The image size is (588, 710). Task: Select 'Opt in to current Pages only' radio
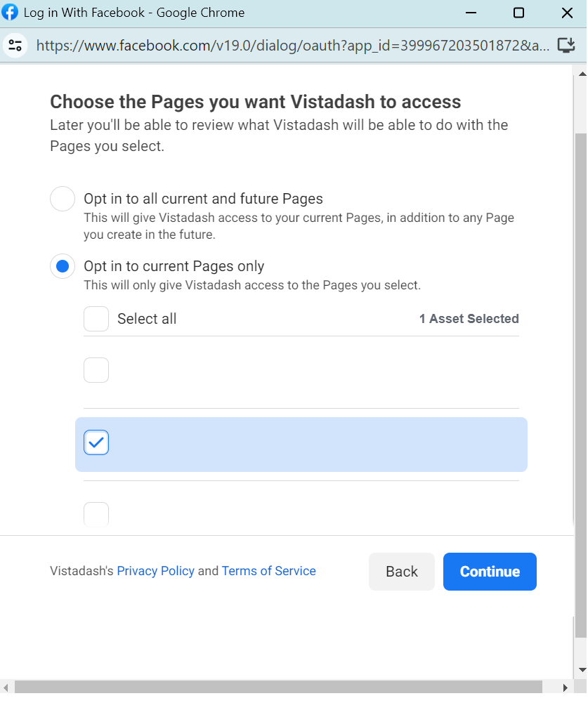pos(63,266)
